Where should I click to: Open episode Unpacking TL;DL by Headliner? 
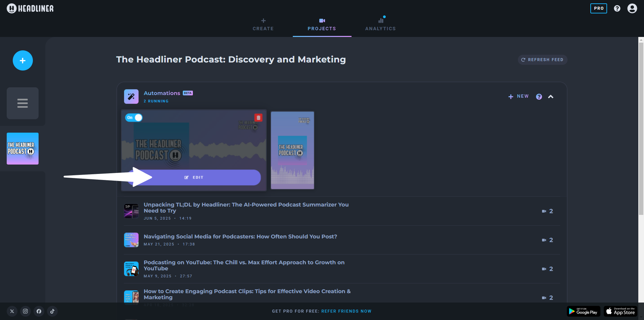pyautogui.click(x=246, y=208)
